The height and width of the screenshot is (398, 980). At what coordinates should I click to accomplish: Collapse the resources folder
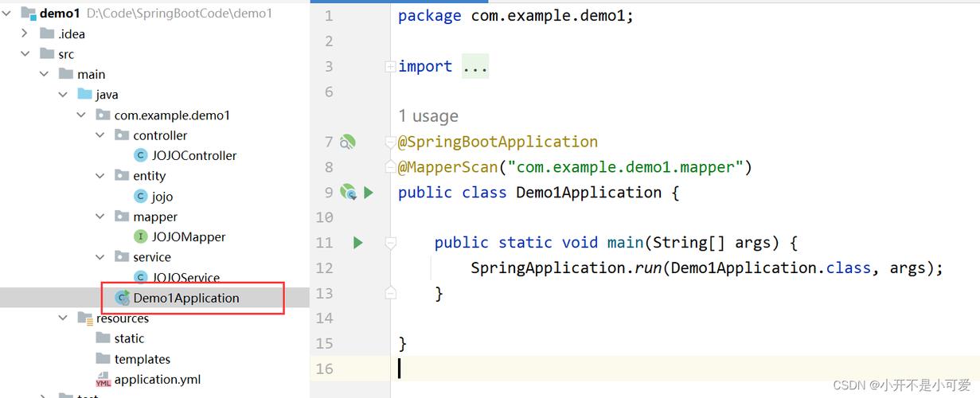coord(63,318)
